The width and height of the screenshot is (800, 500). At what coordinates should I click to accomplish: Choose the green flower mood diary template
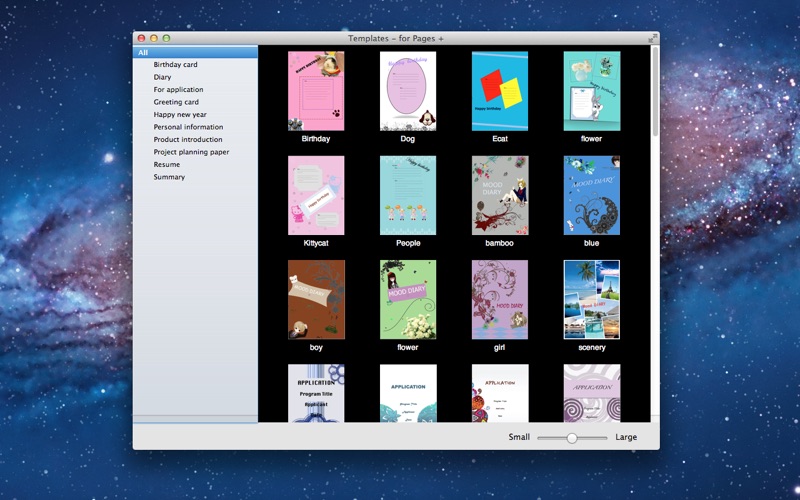408,299
